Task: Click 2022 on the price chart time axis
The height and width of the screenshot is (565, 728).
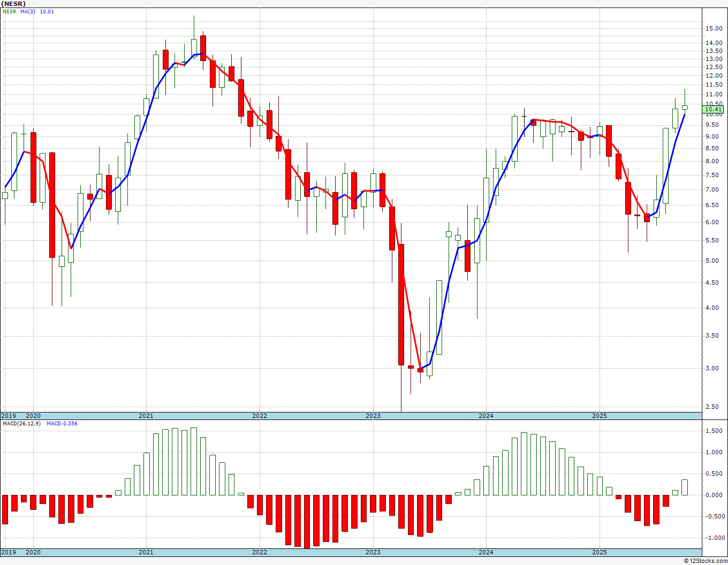Action: pyautogui.click(x=260, y=416)
